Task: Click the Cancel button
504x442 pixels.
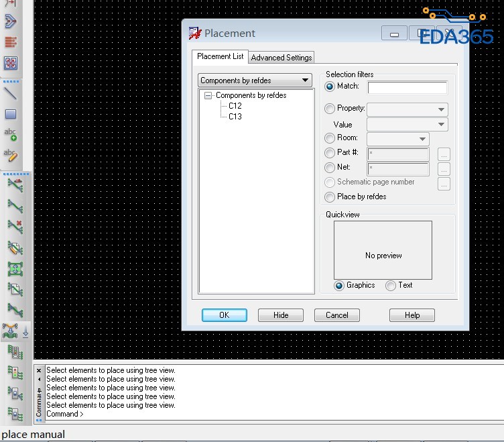Action: click(x=337, y=315)
